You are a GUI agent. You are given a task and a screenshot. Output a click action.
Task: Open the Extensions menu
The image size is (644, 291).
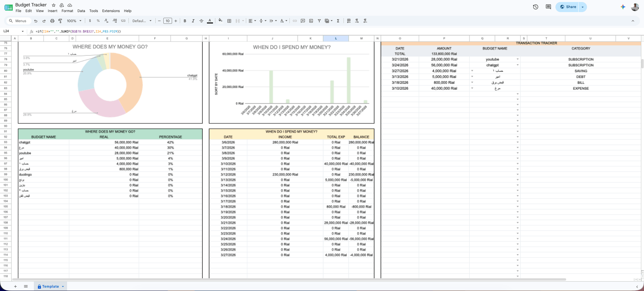111,11
